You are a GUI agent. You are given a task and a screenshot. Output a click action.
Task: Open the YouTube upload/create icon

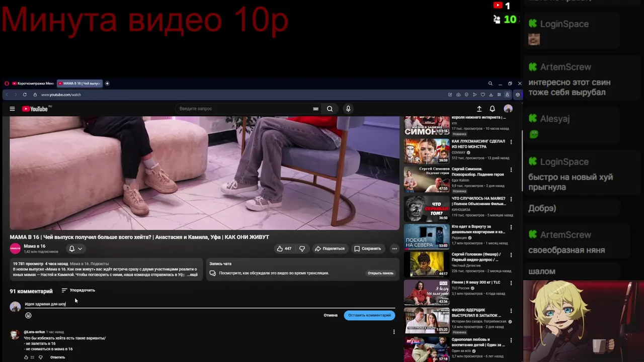coord(479,109)
